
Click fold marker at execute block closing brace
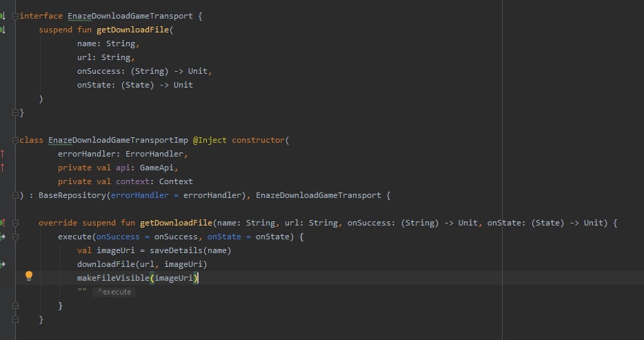tap(15, 306)
